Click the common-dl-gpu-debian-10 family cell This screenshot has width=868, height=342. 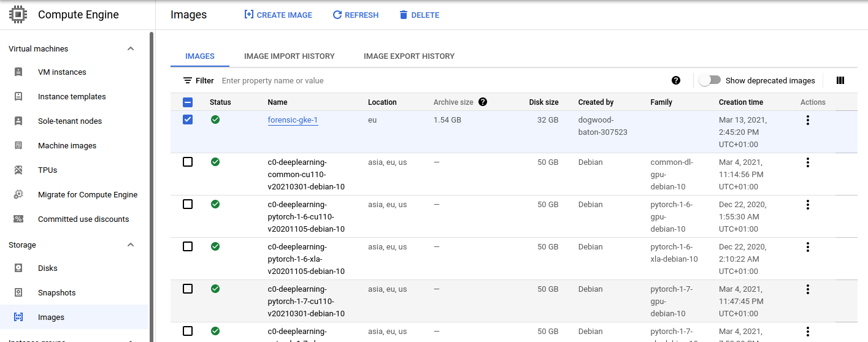(672, 175)
